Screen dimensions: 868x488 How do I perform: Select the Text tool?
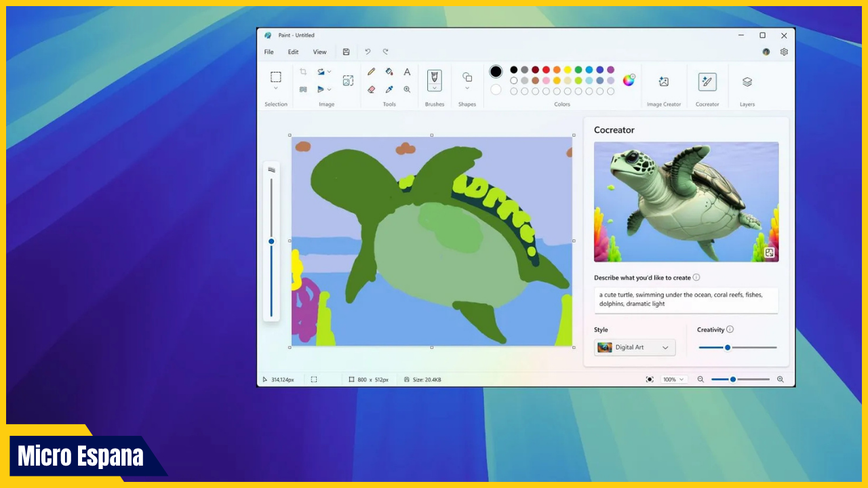407,72
